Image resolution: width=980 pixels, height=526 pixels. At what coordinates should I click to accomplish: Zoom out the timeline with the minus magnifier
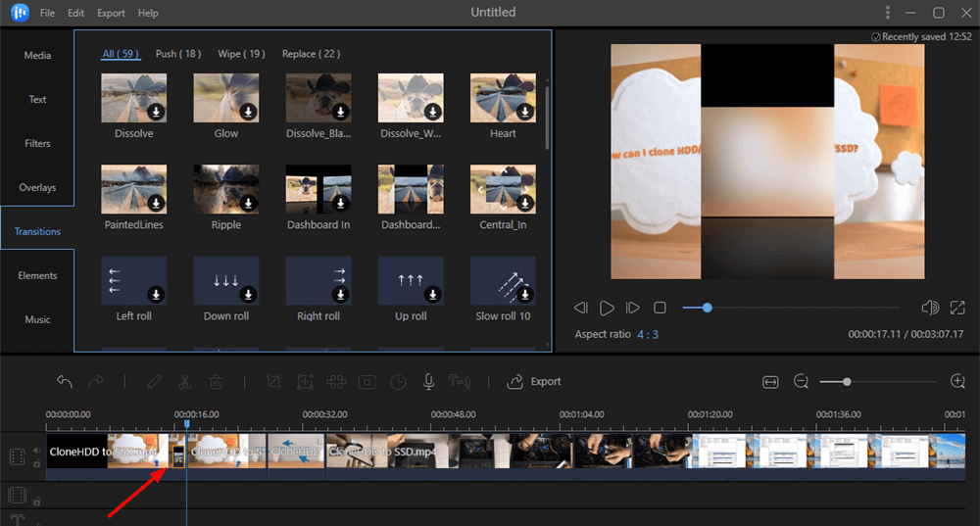point(802,382)
